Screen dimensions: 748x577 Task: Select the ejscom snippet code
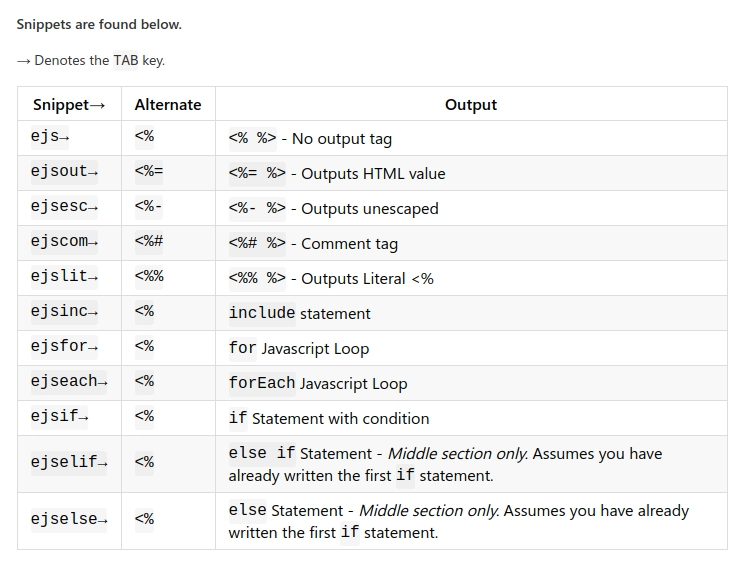point(64,242)
